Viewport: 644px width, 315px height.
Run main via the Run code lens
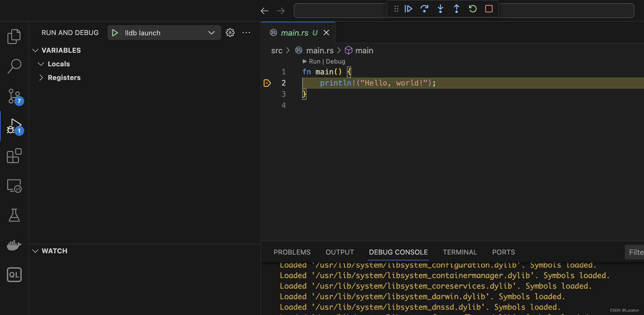315,61
